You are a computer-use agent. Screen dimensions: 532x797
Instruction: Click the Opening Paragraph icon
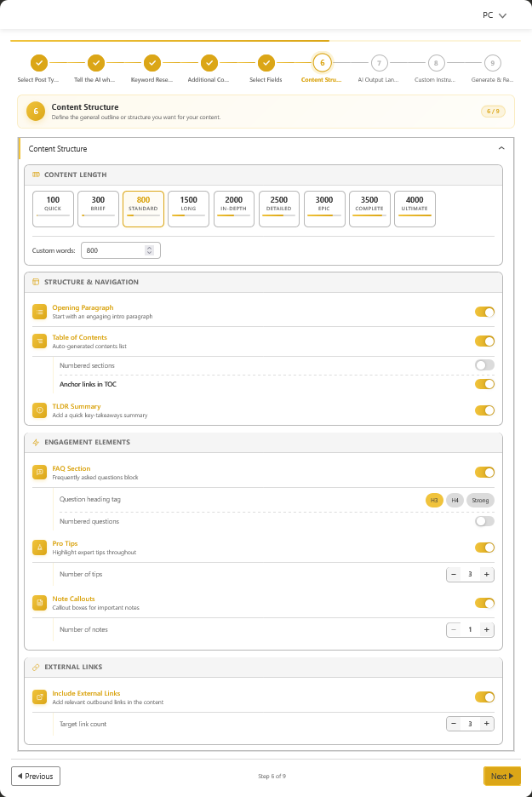click(39, 312)
